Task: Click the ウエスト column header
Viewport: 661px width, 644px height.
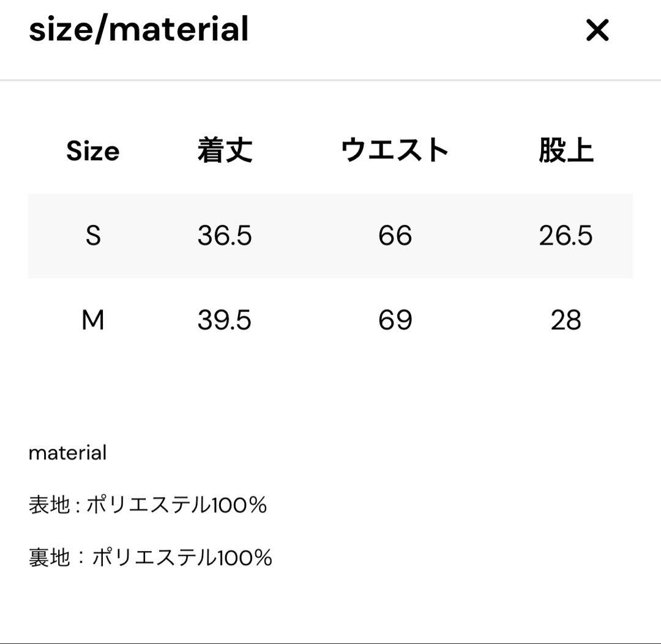Action: [x=395, y=149]
